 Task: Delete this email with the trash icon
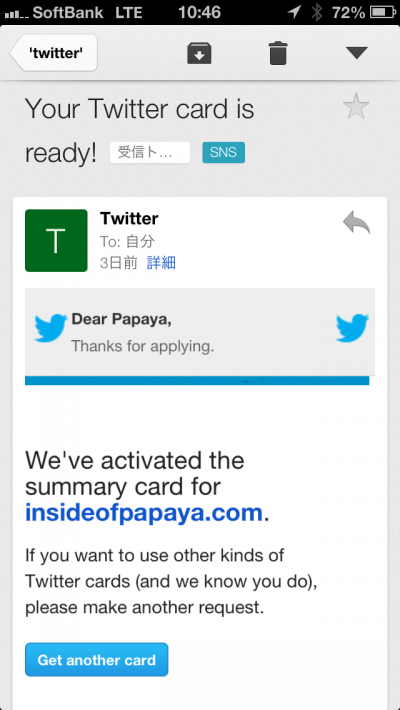point(278,53)
